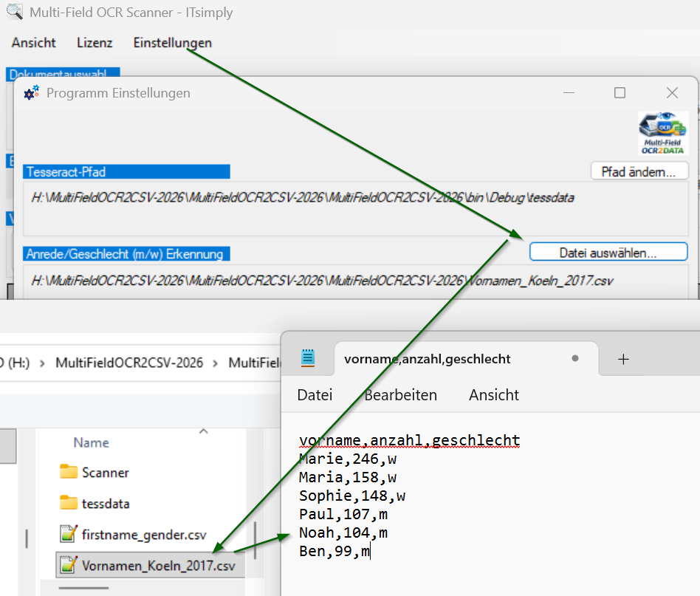This screenshot has width=700, height=596.
Task: Add a new Notepad tab
Action: pos(623,359)
